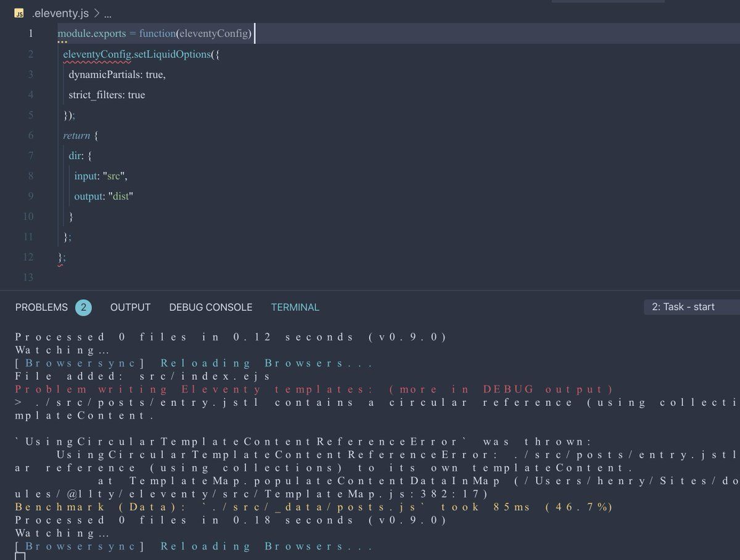Click the 'return' keyword on line 6
Viewport: 740px width, 560px height.
click(76, 135)
